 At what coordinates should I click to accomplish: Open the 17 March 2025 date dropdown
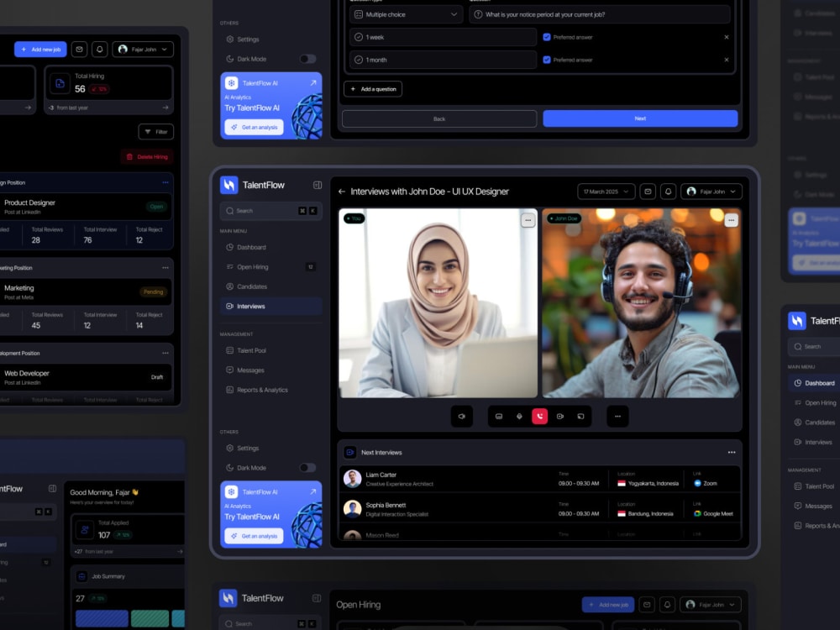click(606, 192)
